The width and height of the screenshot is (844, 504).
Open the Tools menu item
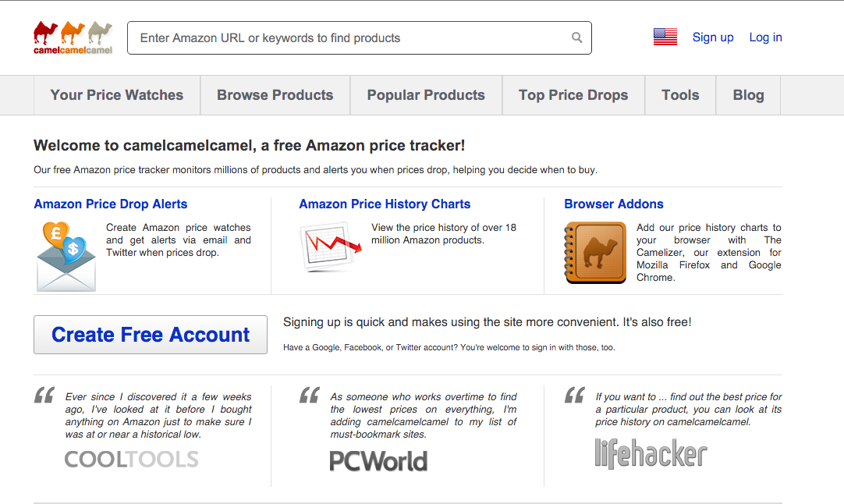tap(679, 94)
